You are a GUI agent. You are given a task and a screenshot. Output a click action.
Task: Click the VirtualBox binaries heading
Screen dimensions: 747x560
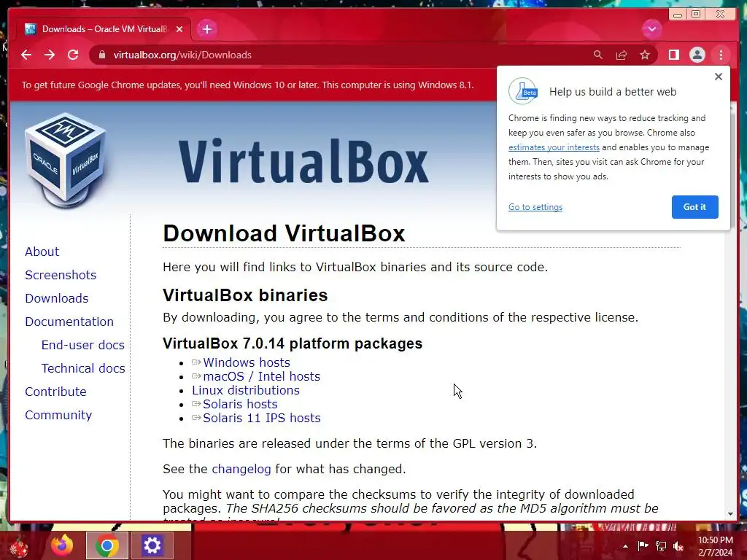[245, 295]
